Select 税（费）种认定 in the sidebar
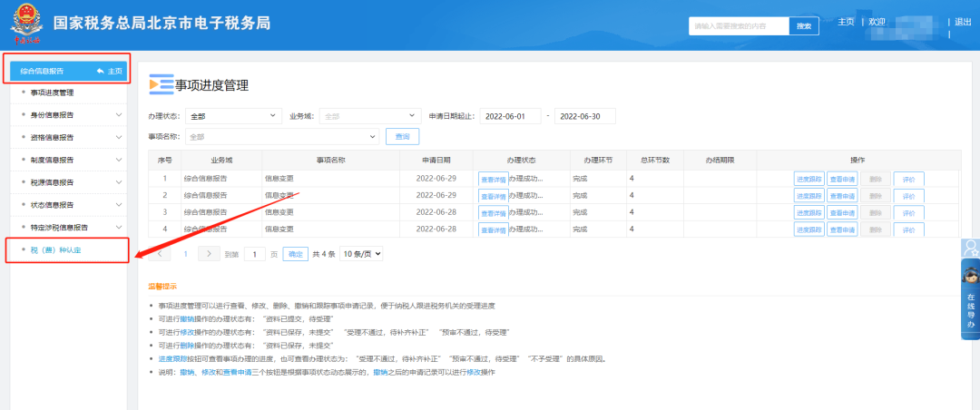The height and width of the screenshot is (410, 980). click(x=56, y=249)
